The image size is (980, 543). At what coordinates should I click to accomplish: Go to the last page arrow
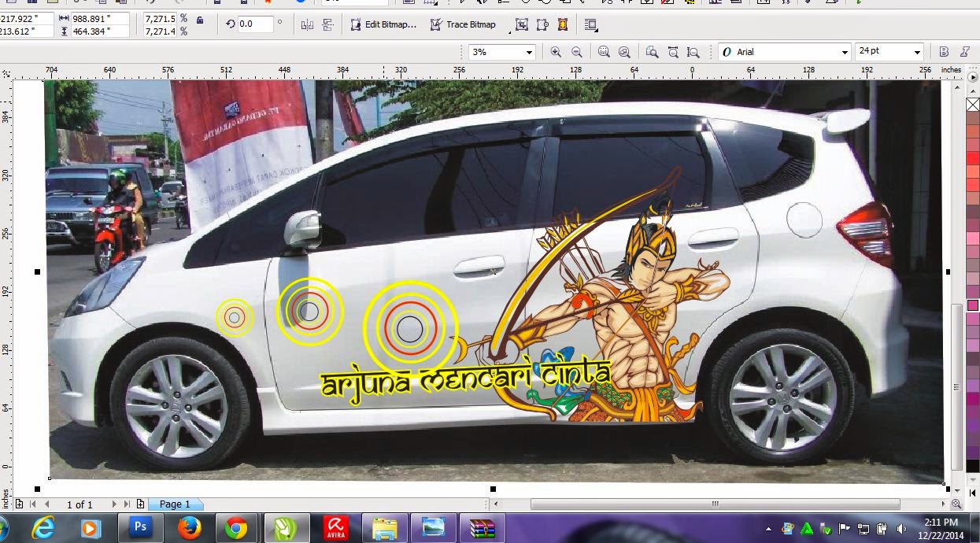[127, 504]
